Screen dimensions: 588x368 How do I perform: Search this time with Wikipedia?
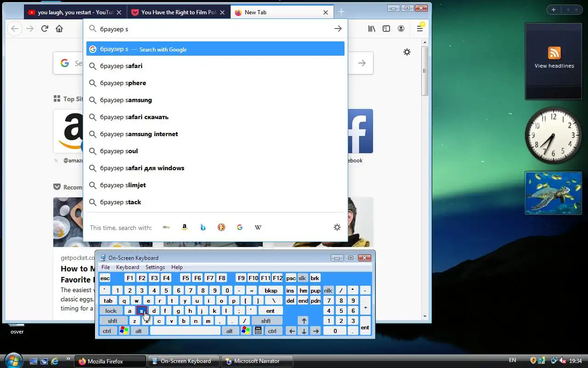258,227
